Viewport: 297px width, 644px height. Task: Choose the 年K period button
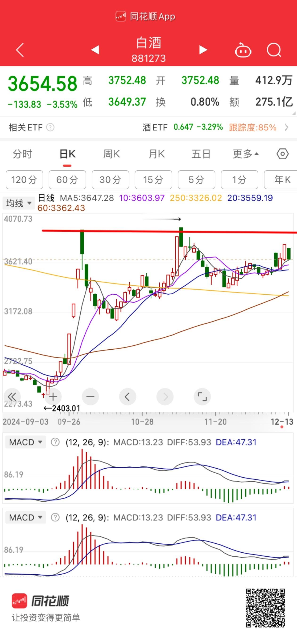click(281, 179)
